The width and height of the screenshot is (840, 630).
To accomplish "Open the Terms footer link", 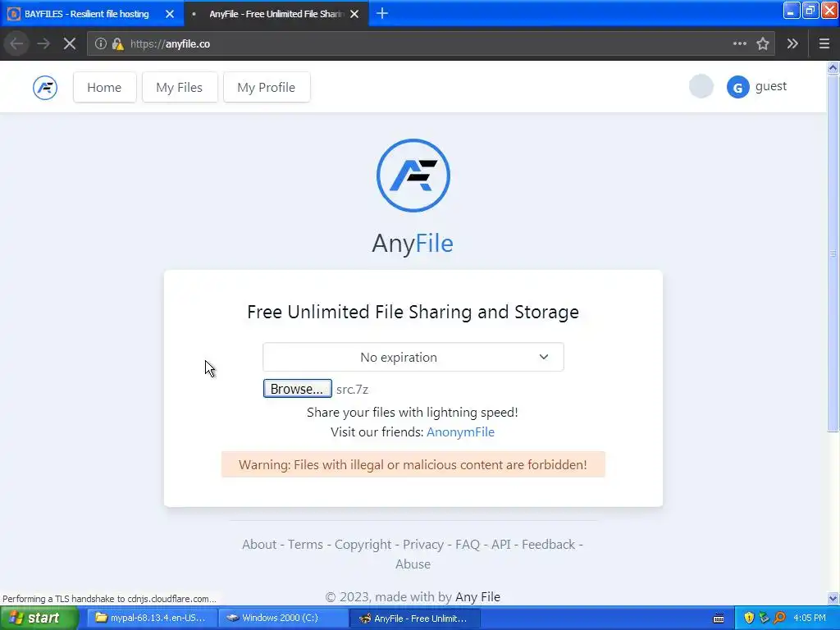I will click(x=305, y=545).
